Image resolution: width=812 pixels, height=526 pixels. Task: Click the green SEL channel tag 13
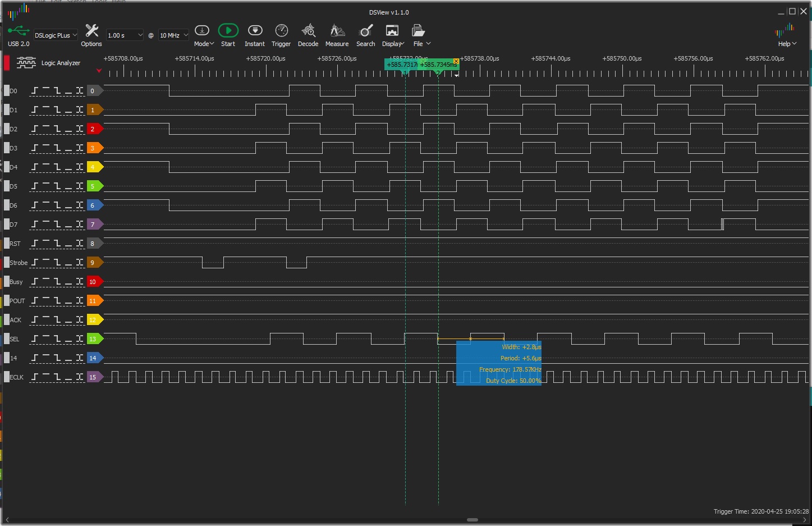coord(95,339)
